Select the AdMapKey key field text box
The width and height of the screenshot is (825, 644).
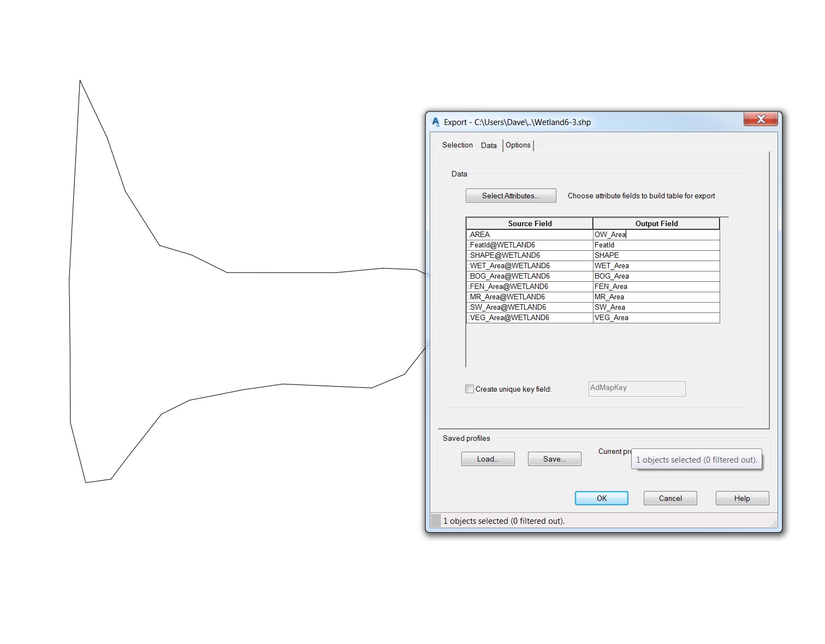coord(636,388)
